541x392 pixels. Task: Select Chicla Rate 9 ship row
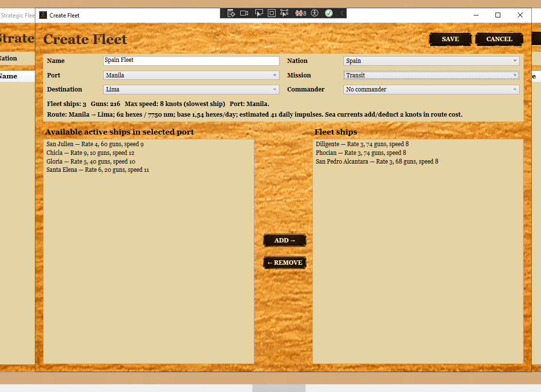149,153
